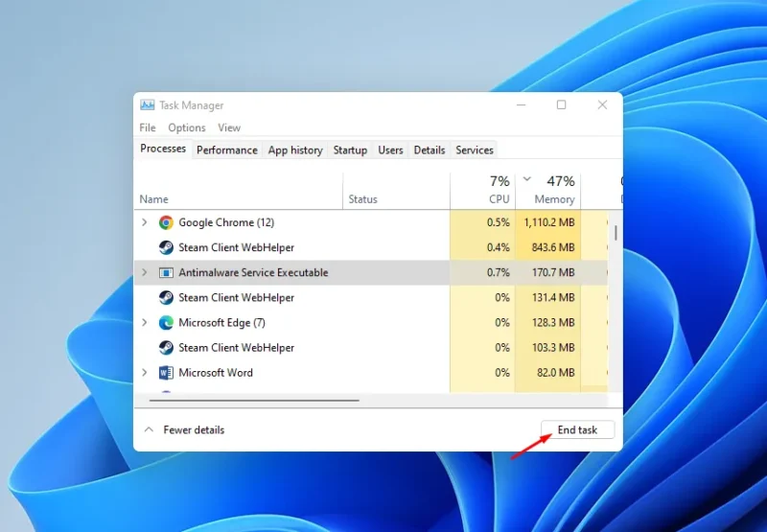Select the Microsoft Word row name
The image size is (767, 532).
[x=215, y=373]
